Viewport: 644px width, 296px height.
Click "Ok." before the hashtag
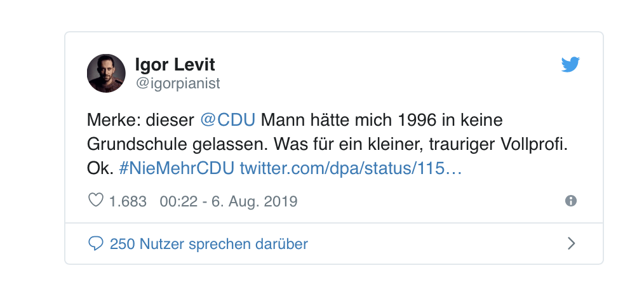tap(100, 168)
